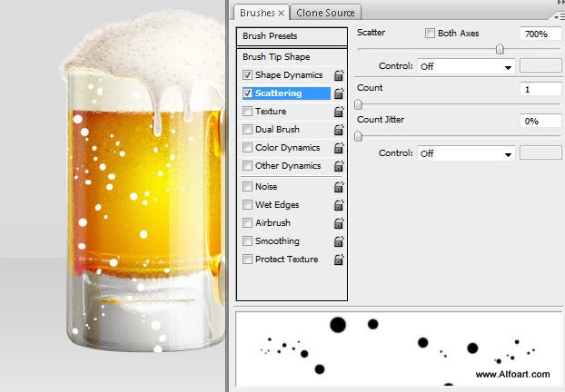Enable the Color Dynamics checkbox
Screen dimensions: 565x392
point(247,147)
